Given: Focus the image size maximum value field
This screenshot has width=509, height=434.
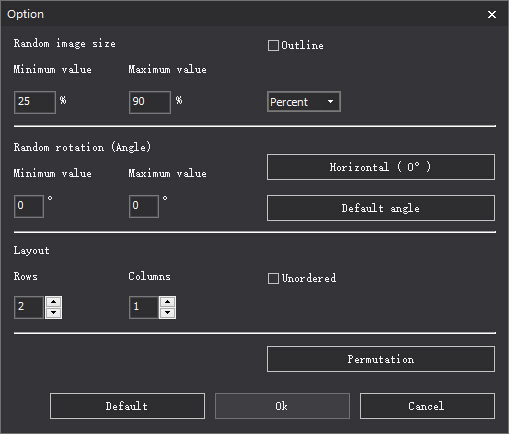Looking at the screenshot, I should pos(150,102).
